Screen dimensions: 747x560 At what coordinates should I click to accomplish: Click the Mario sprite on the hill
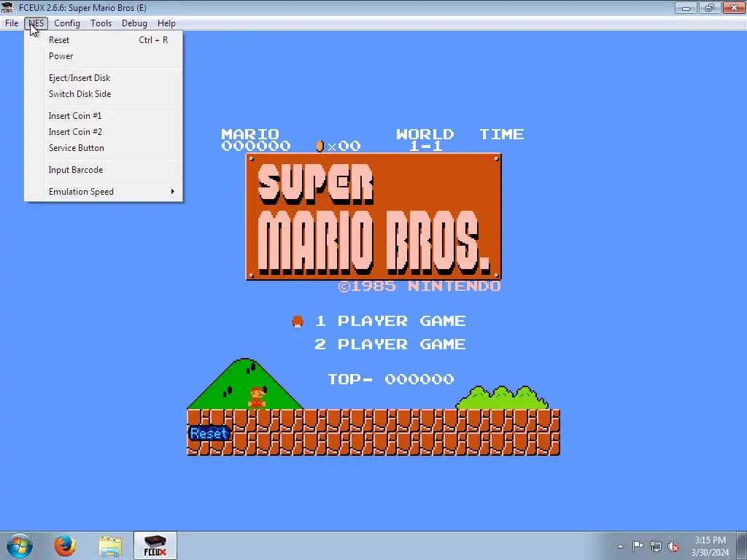(x=257, y=397)
